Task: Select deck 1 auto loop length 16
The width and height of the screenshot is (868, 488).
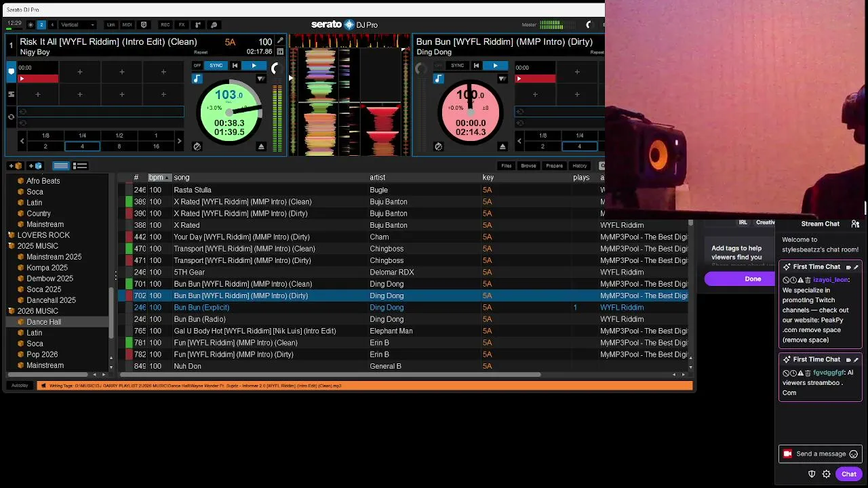Action: click(x=156, y=146)
